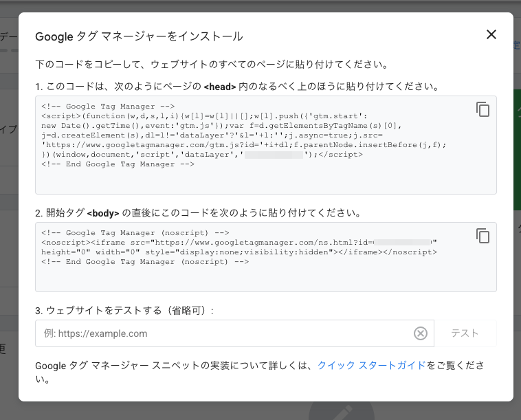The height and width of the screenshot is (420, 521).
Task: Click the googletagmanager.com/gtm.js URL line
Action: tap(244, 145)
